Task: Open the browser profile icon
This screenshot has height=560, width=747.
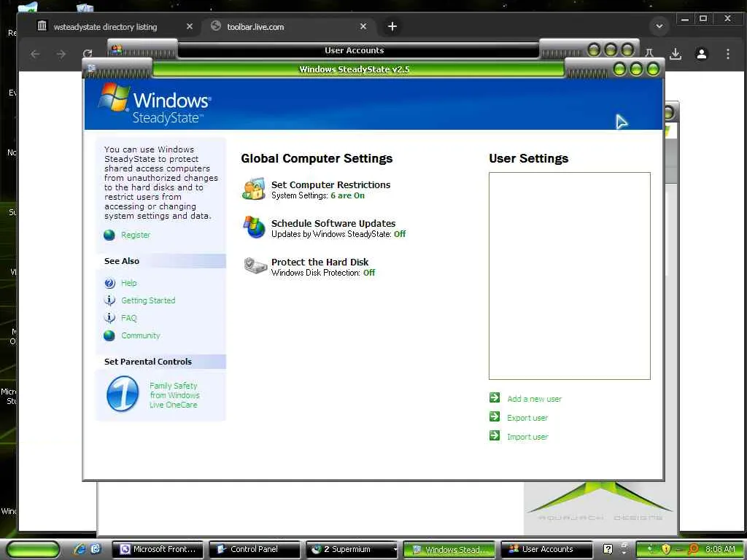Action: click(701, 54)
